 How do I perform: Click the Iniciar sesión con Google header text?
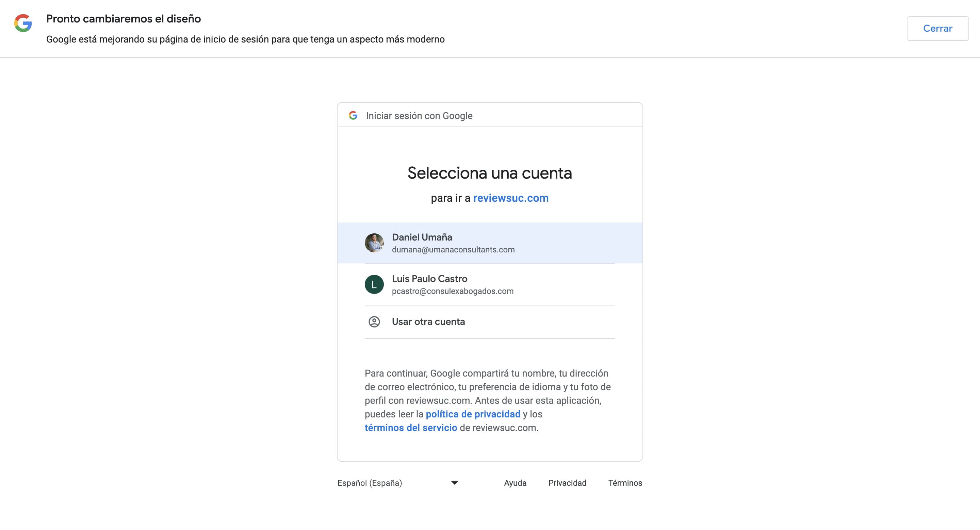click(x=419, y=116)
